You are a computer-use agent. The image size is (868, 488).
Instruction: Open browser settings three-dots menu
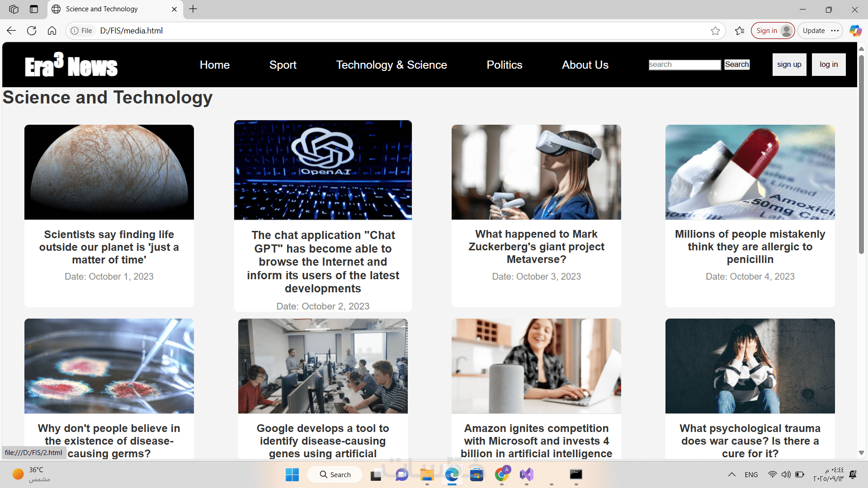[x=835, y=31]
